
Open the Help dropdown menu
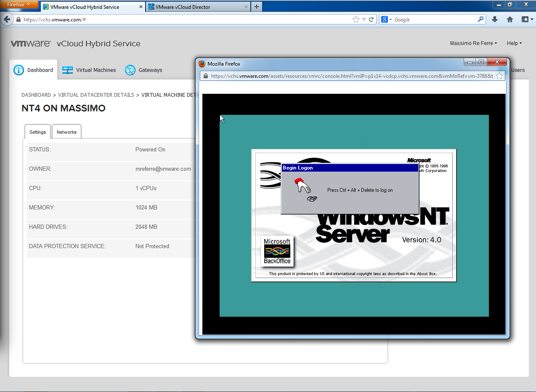pyautogui.click(x=514, y=43)
